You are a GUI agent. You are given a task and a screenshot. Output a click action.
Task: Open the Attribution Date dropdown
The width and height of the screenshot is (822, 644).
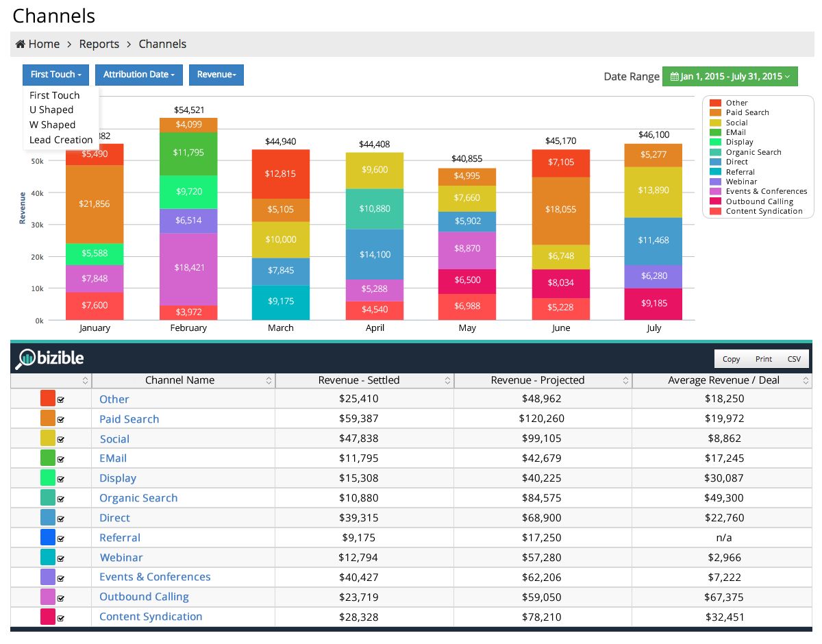[x=139, y=75]
